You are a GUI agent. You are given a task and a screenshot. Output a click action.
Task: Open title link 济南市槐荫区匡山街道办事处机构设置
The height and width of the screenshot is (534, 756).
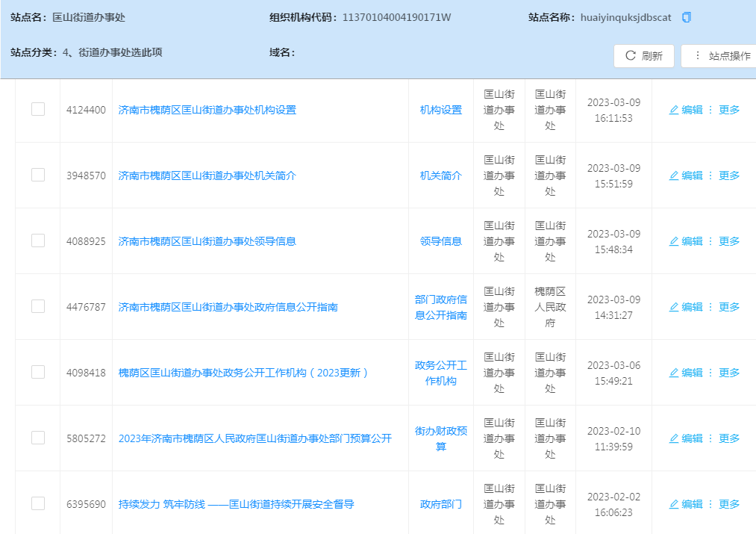[x=207, y=110]
